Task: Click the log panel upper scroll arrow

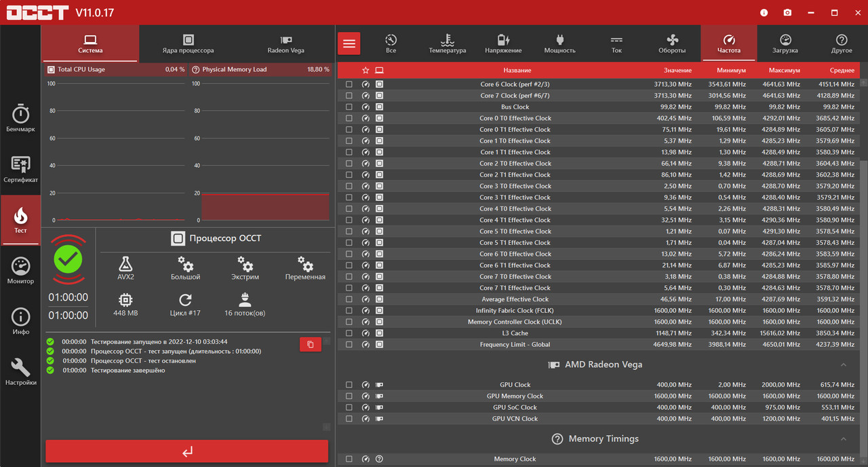Action: (326, 341)
